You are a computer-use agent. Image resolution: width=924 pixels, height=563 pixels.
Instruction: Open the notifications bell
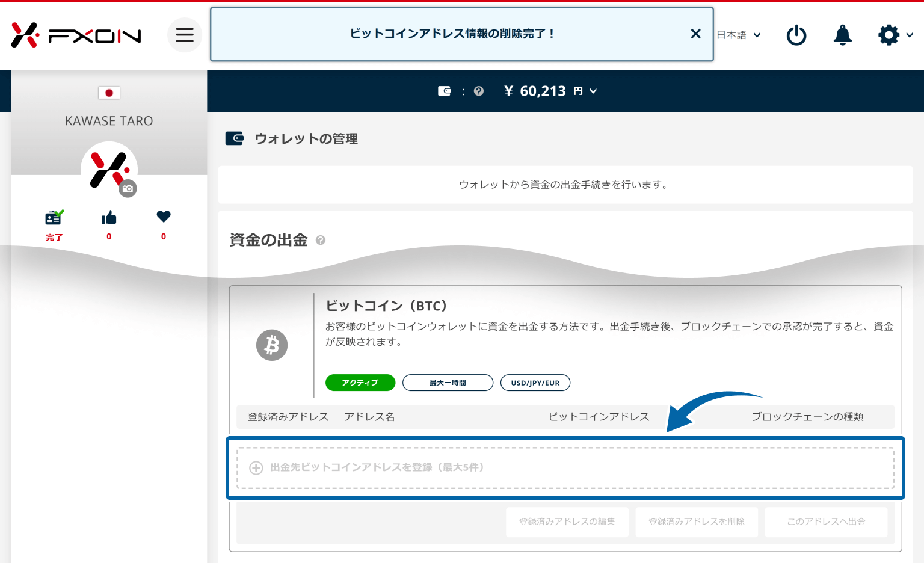[843, 35]
